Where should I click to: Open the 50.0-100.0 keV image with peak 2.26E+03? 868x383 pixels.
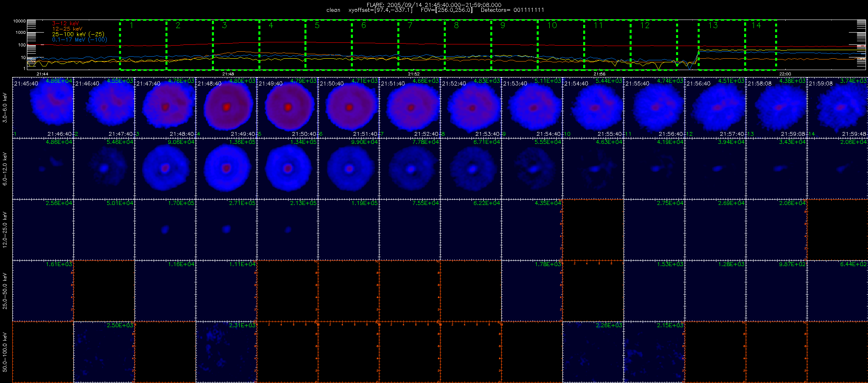593,352
